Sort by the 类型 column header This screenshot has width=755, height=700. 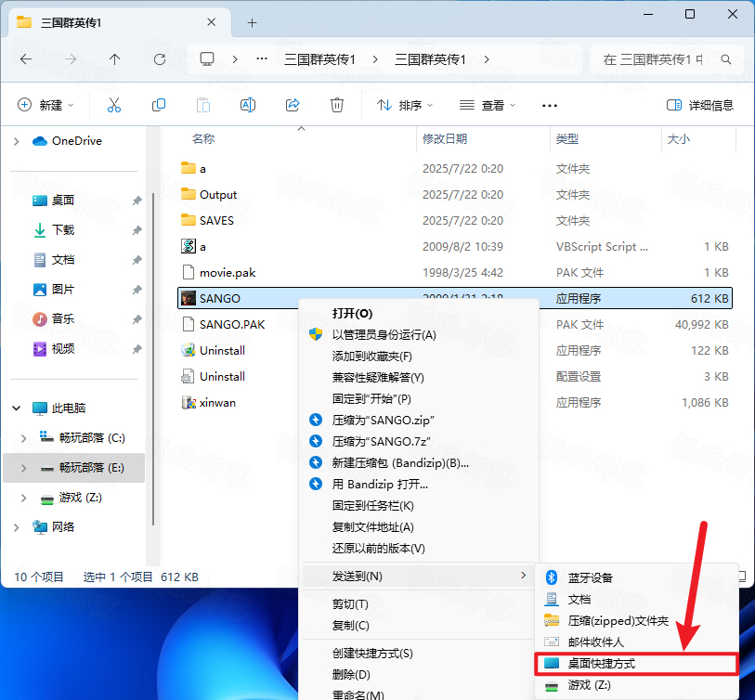pyautogui.click(x=567, y=139)
